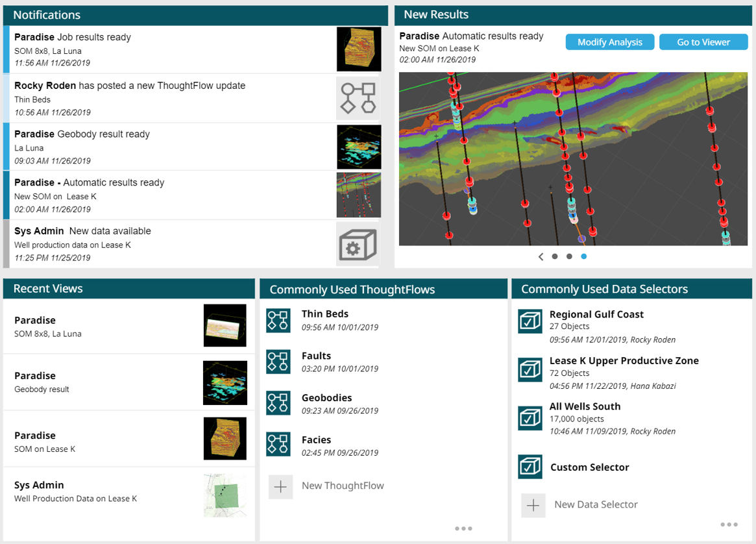Click the Regional Gulf Coast selector icon

click(x=530, y=321)
